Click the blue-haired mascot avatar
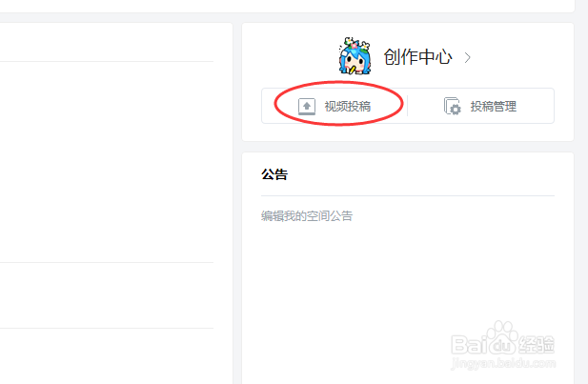Screen dimensions: 588x384 (x=355, y=56)
